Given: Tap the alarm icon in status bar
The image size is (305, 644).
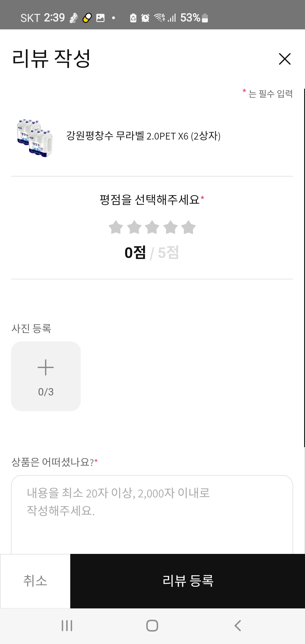Looking at the screenshot, I should pyautogui.click(x=145, y=18).
